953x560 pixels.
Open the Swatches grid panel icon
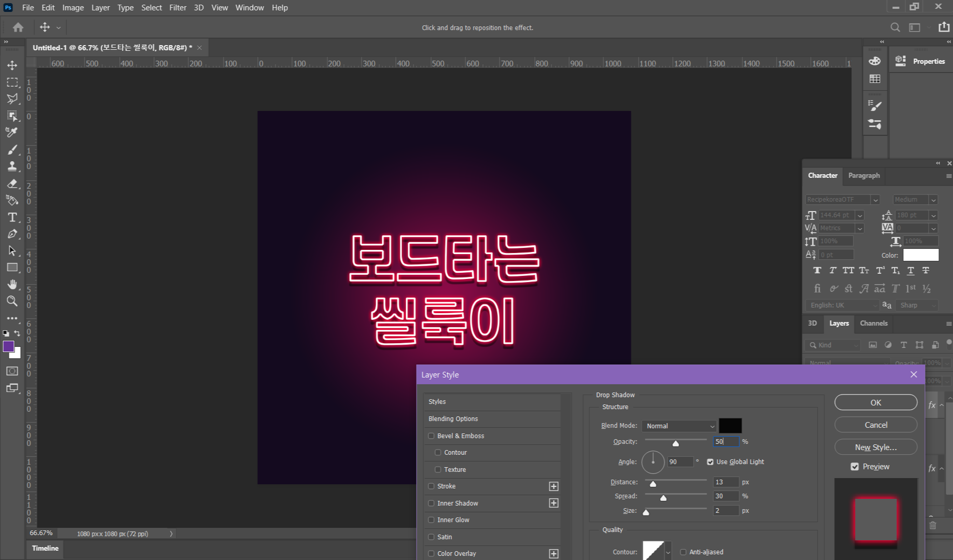(x=875, y=79)
